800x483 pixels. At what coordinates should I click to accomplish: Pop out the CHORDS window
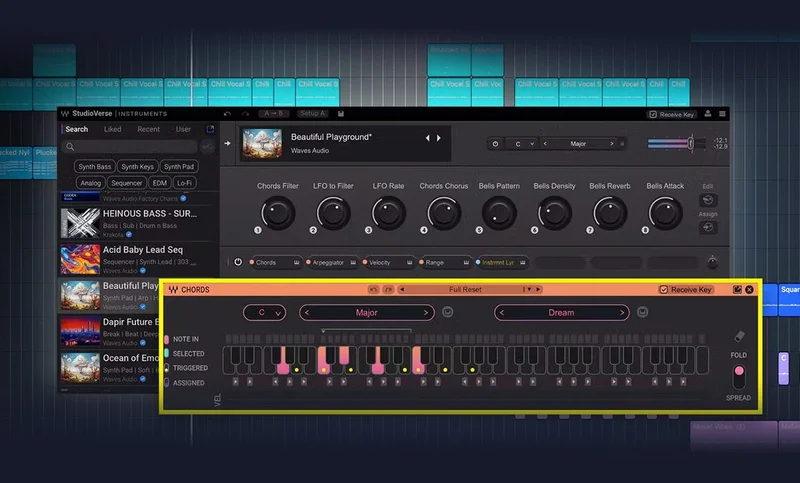click(x=737, y=289)
